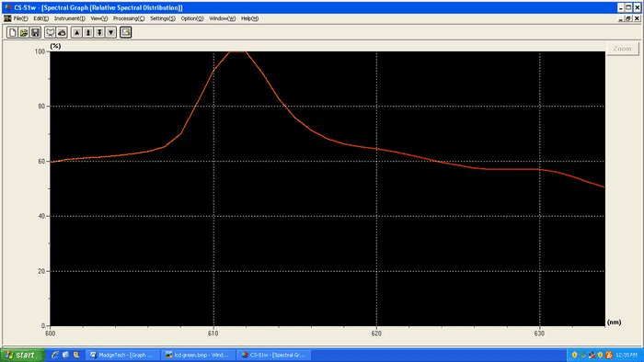Viewport: 644px width, 362px height.
Task: Switch to MadgeTech taskbar window
Action: [x=123, y=355]
